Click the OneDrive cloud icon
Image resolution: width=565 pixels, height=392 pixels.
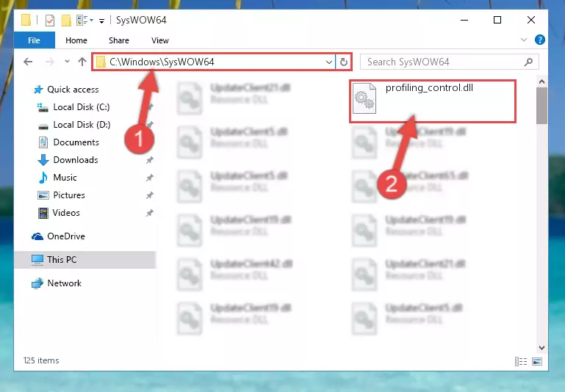[37, 236]
